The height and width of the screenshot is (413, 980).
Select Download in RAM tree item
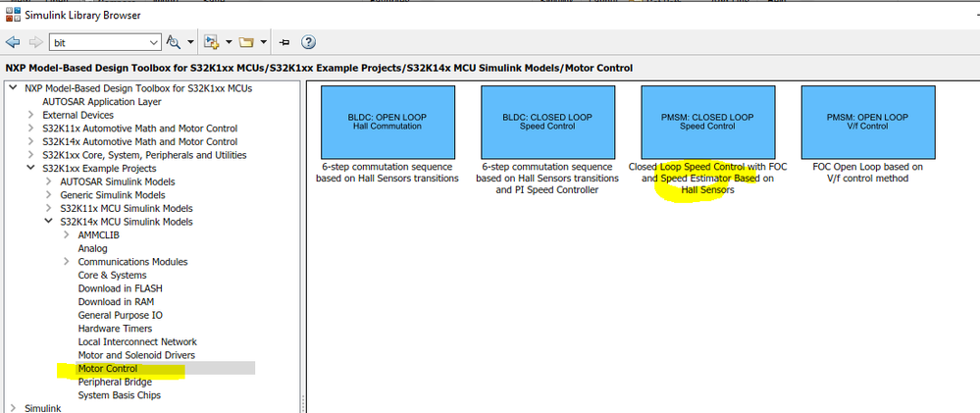tap(117, 302)
